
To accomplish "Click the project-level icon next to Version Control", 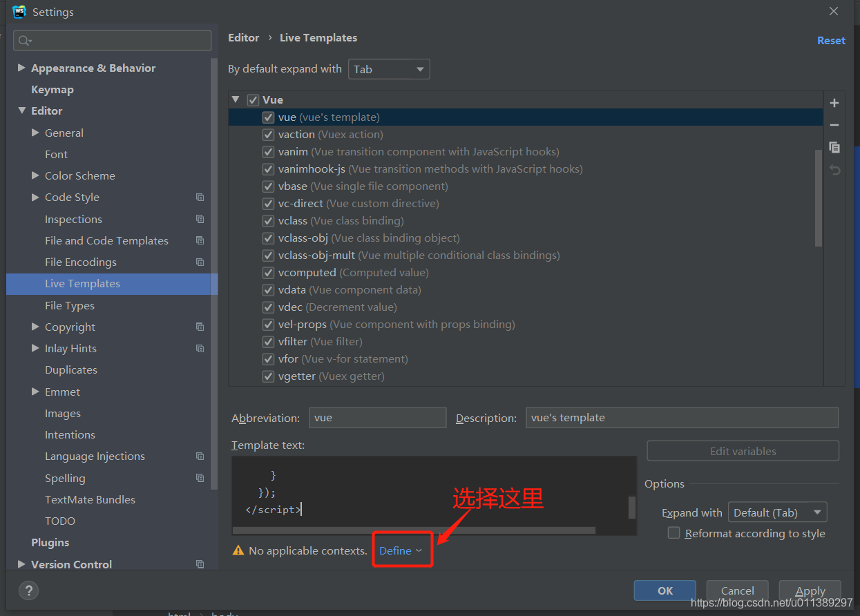I will 200,564.
